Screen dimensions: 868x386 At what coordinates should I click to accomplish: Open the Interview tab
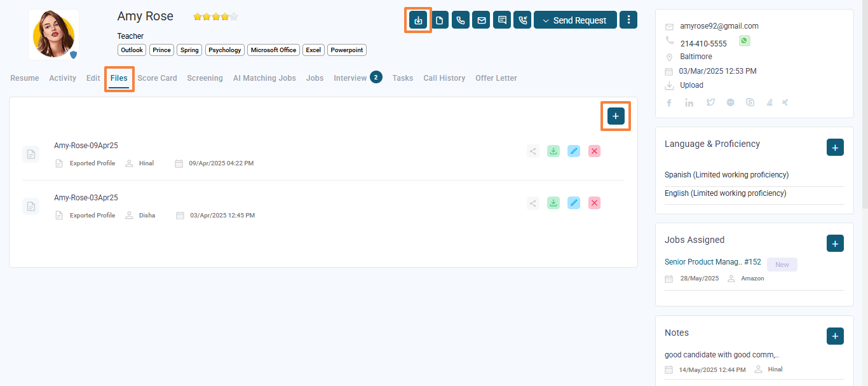(350, 78)
